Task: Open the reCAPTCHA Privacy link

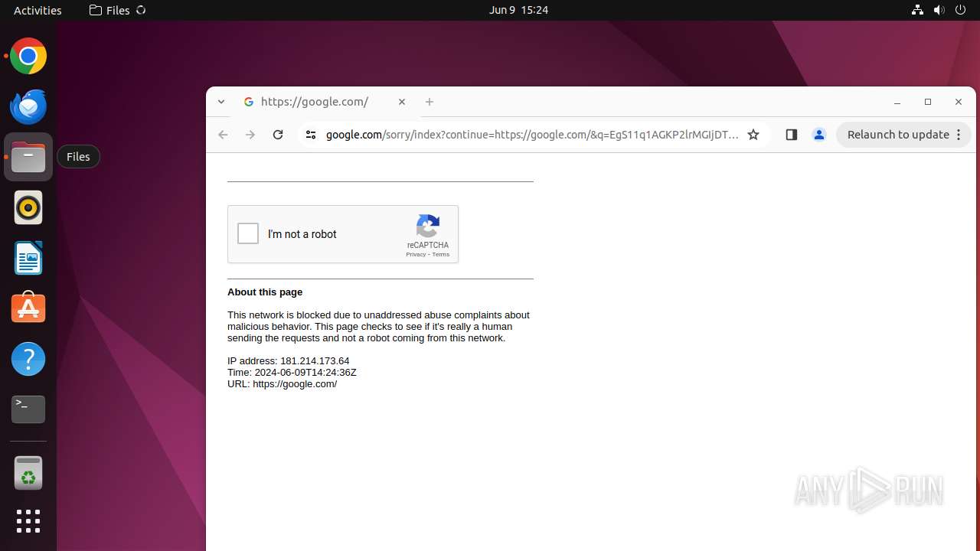Action: pyautogui.click(x=416, y=255)
